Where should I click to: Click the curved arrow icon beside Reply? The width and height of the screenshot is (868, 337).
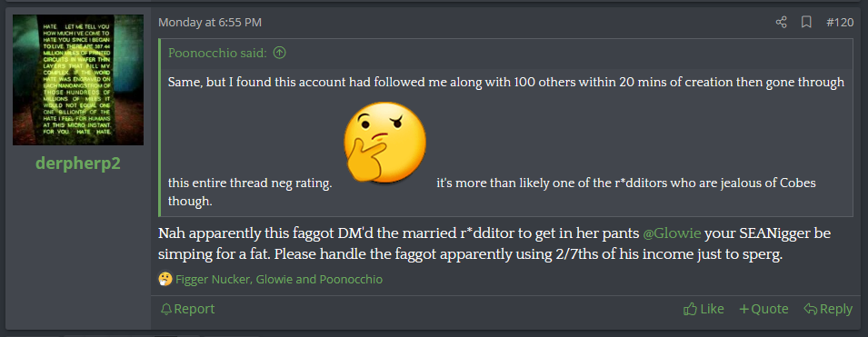coord(811,309)
